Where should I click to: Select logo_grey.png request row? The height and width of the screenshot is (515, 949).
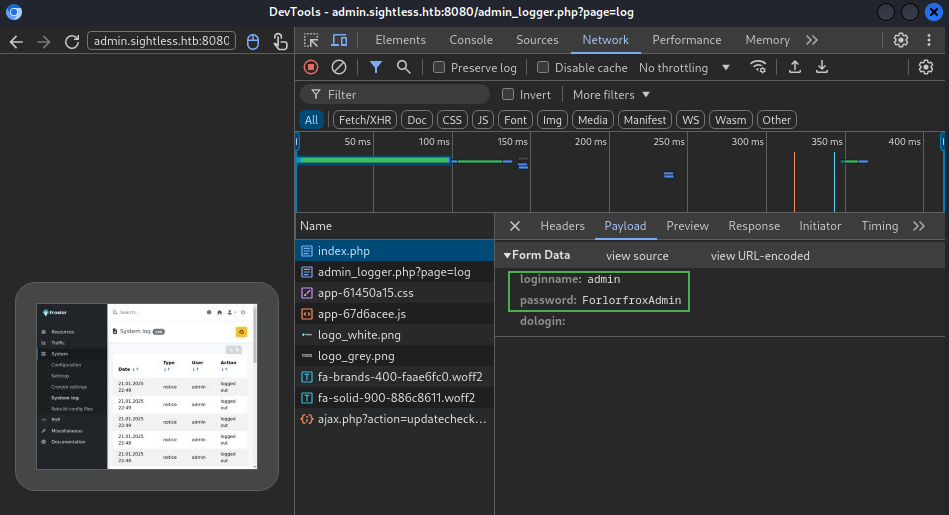pyautogui.click(x=395, y=356)
